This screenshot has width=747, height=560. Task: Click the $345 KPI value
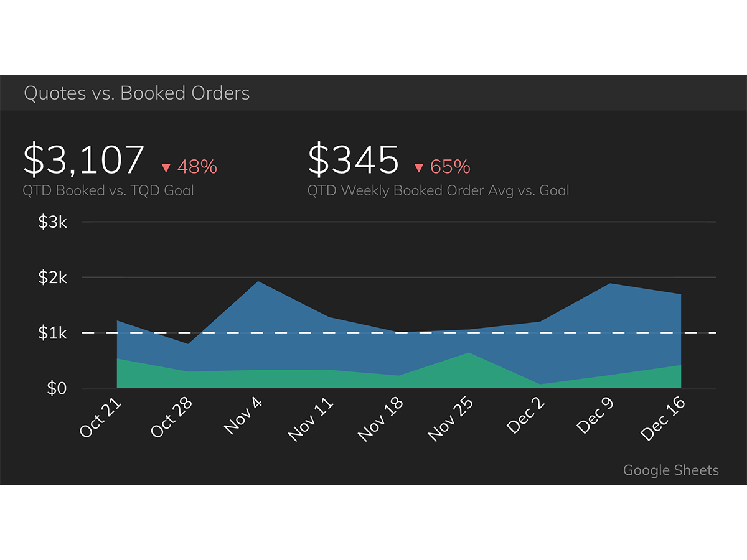(x=354, y=159)
